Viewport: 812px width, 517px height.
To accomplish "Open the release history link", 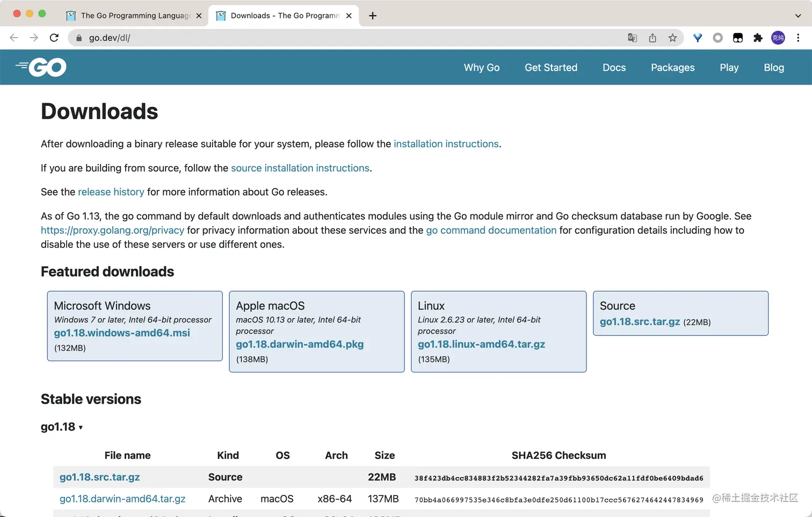I will pyautogui.click(x=111, y=192).
